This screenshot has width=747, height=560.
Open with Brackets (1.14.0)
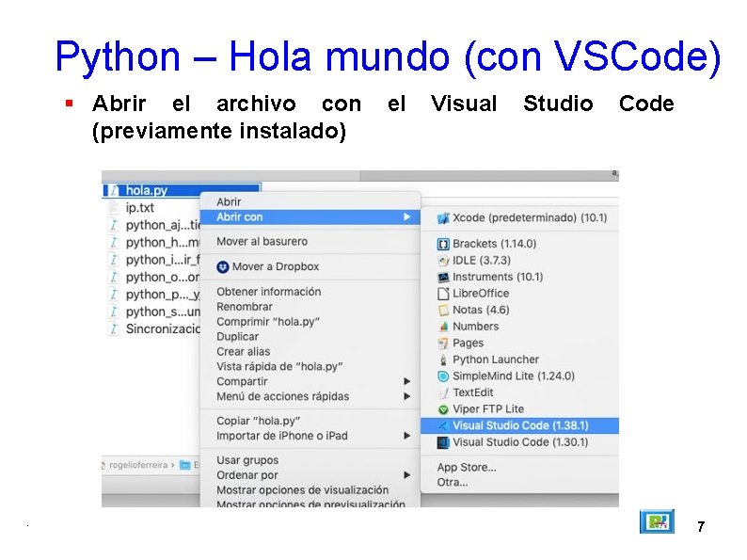click(x=519, y=245)
